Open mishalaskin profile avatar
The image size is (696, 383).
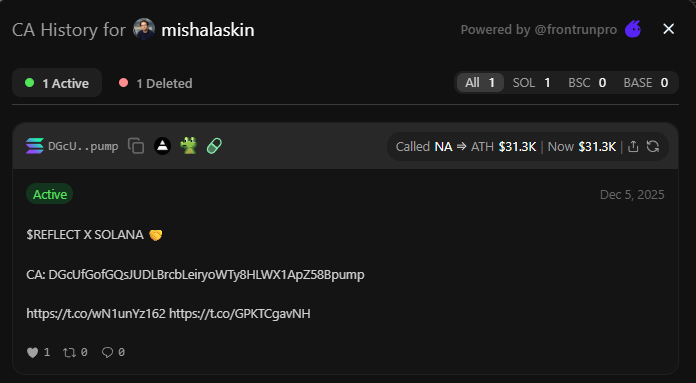click(x=144, y=29)
